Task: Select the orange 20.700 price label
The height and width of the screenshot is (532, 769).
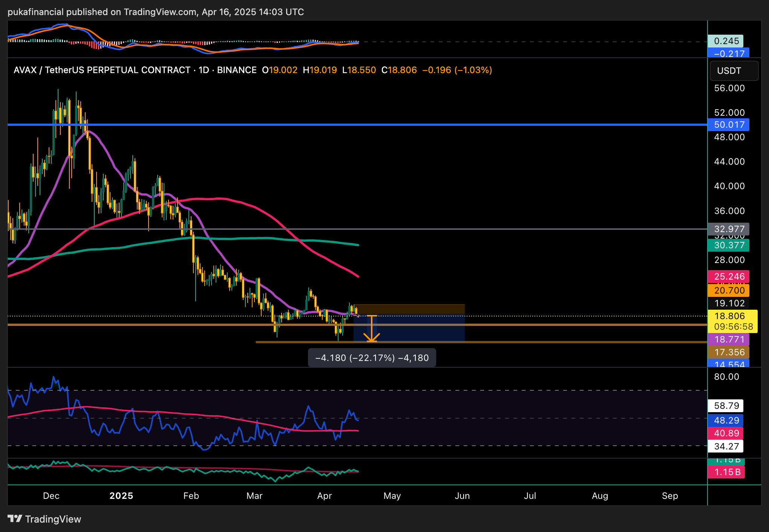Action: point(728,290)
